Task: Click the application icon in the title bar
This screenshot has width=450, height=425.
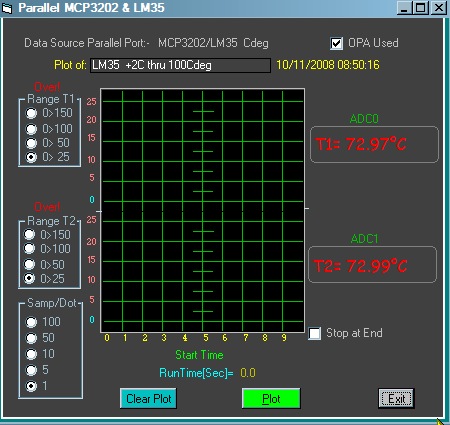Action: pyautogui.click(x=7, y=8)
